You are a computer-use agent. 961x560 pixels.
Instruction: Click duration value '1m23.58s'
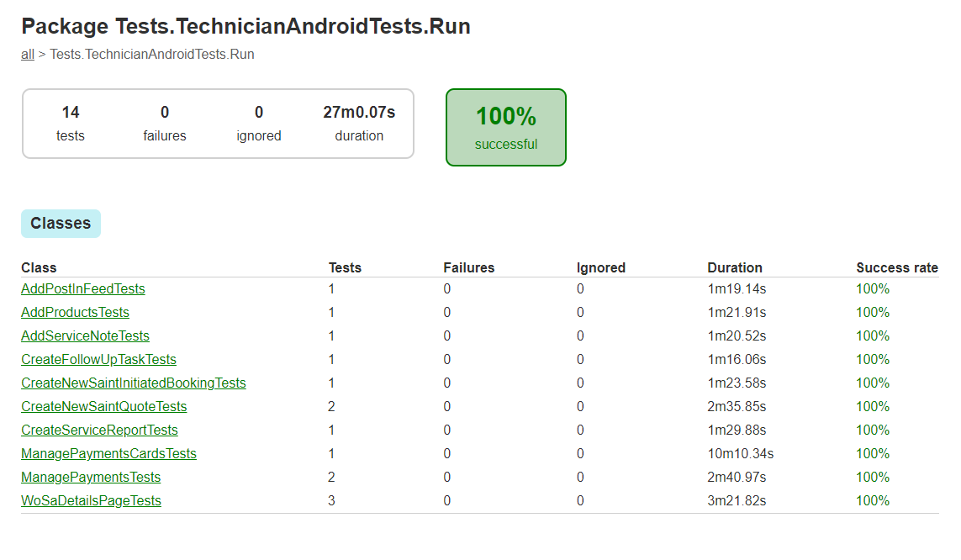point(737,383)
